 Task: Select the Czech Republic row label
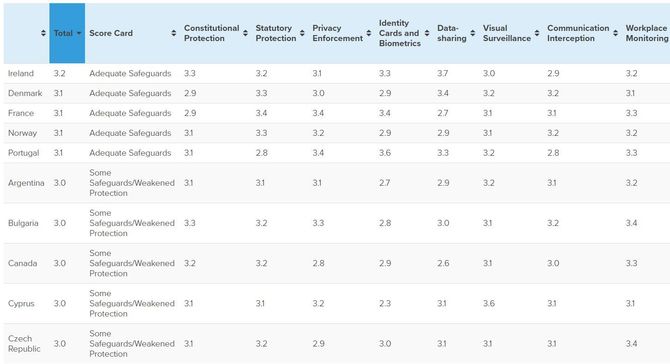pyautogui.click(x=24, y=343)
